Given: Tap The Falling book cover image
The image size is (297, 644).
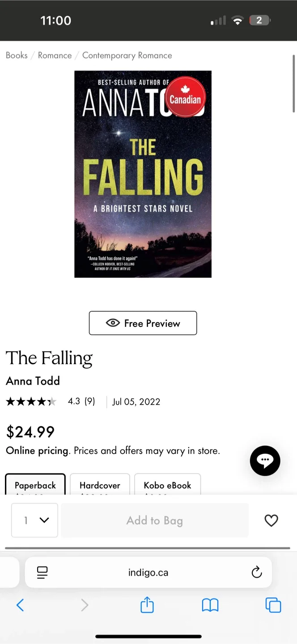Looking at the screenshot, I should pos(143,174).
